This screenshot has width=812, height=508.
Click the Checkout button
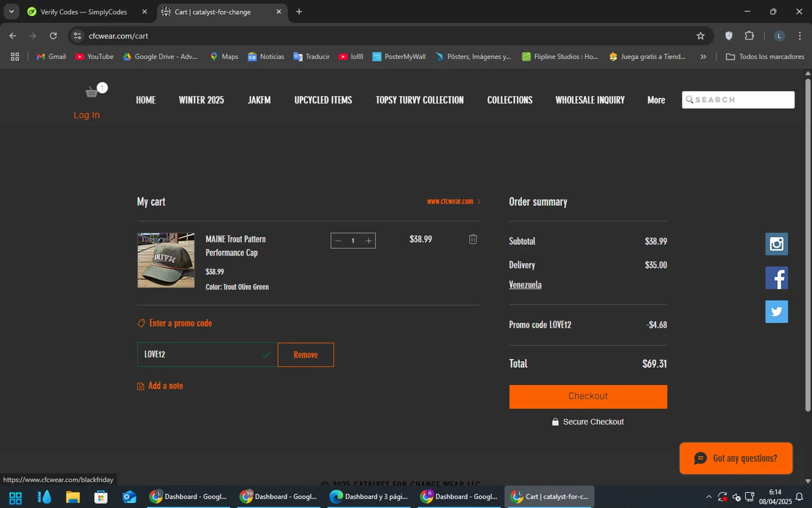coord(588,396)
